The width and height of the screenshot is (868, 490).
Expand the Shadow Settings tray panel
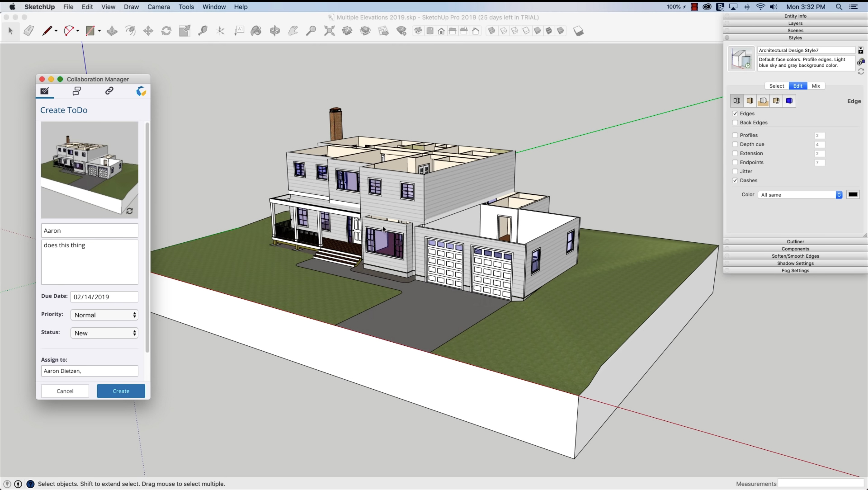click(795, 263)
